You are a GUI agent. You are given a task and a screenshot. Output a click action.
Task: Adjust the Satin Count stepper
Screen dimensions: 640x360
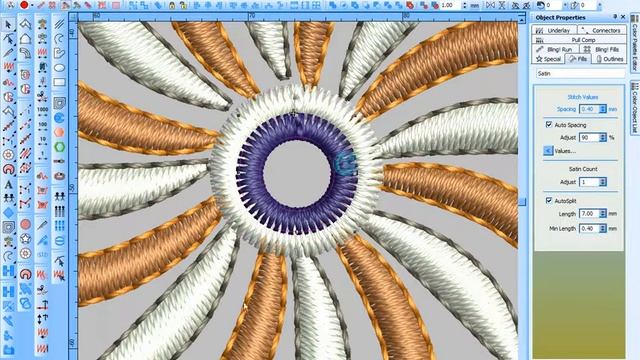(x=602, y=182)
